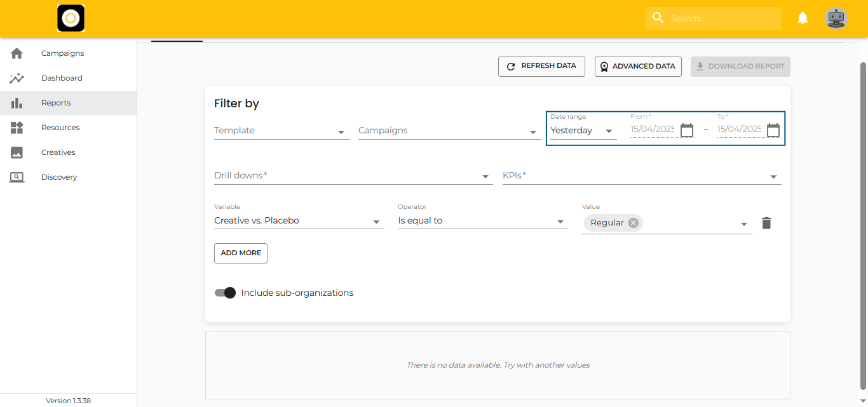Screen dimensions: 868x407
Task: Open the To date calendar picker
Action: 773,130
